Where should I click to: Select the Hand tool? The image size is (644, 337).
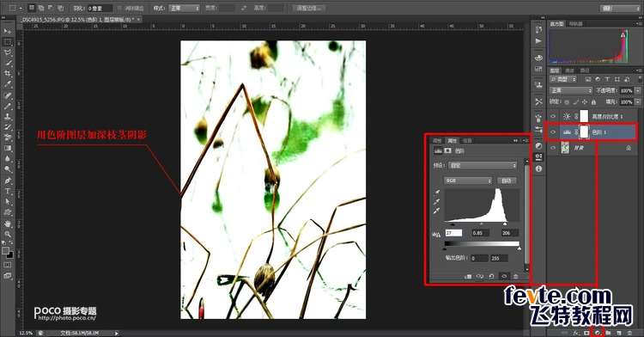pos(8,224)
